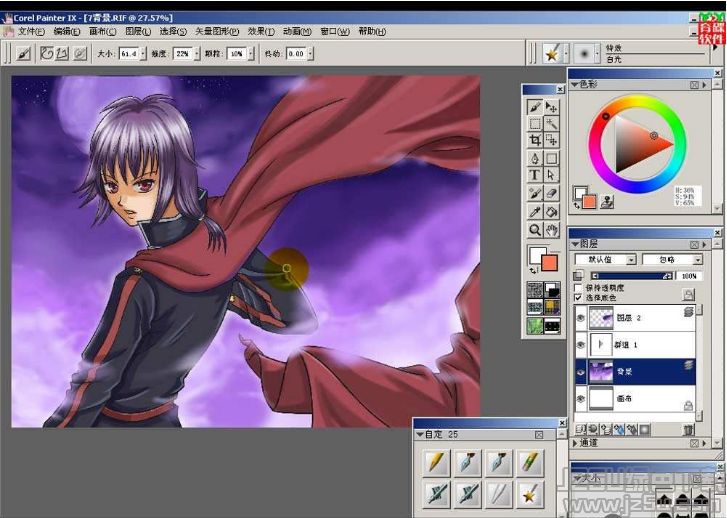
Task: Select the Magic Wand tool
Action: click(551, 123)
